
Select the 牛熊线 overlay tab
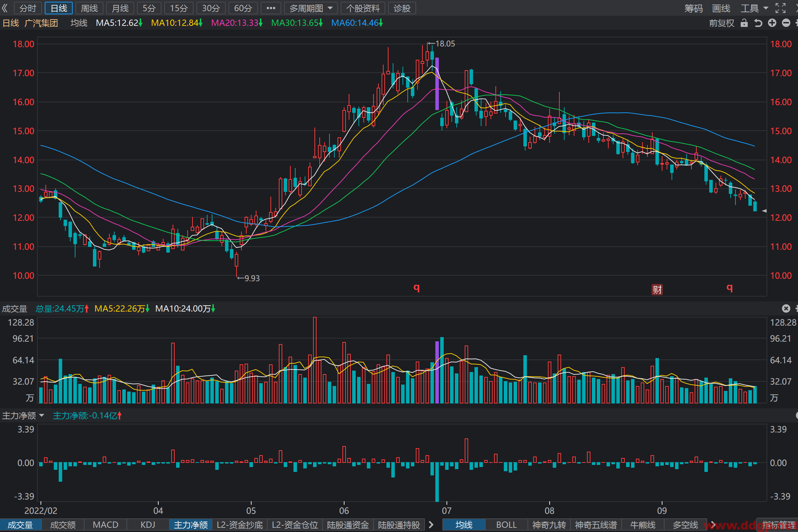pyautogui.click(x=643, y=525)
